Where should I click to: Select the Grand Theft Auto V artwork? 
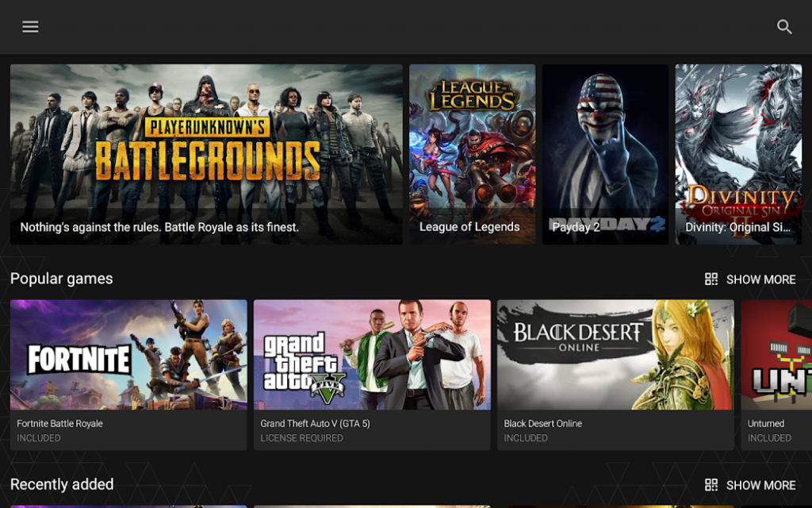372,355
